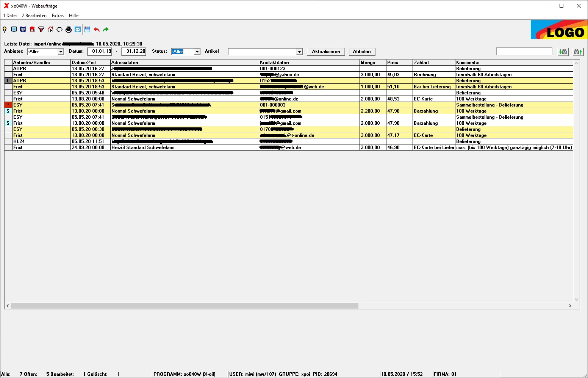Click the red star marker on ESY row
588x378 pixels.
pyautogui.click(x=8, y=105)
